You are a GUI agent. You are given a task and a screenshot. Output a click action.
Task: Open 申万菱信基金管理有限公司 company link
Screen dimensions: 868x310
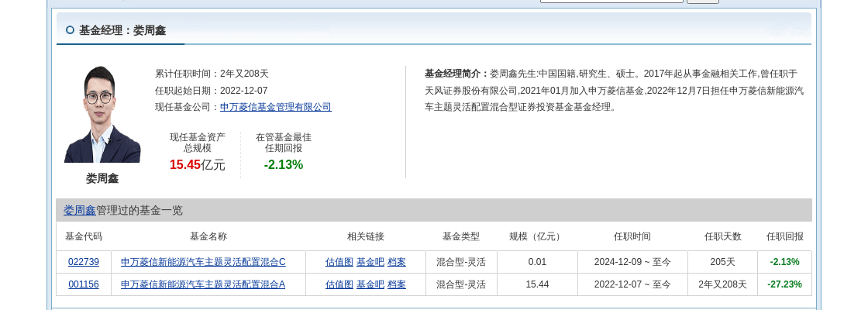point(276,108)
